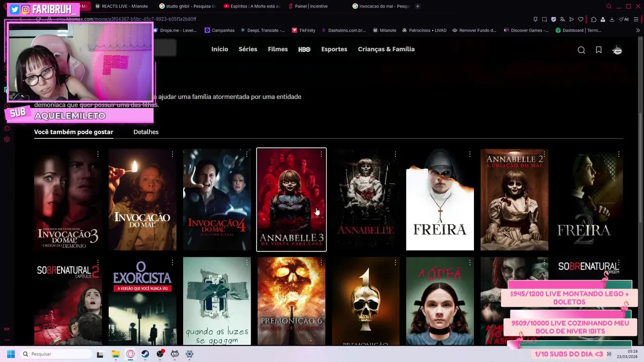Click the heart bookmark icon in address bar
The width and height of the screenshot is (644, 362).
click(581, 19)
